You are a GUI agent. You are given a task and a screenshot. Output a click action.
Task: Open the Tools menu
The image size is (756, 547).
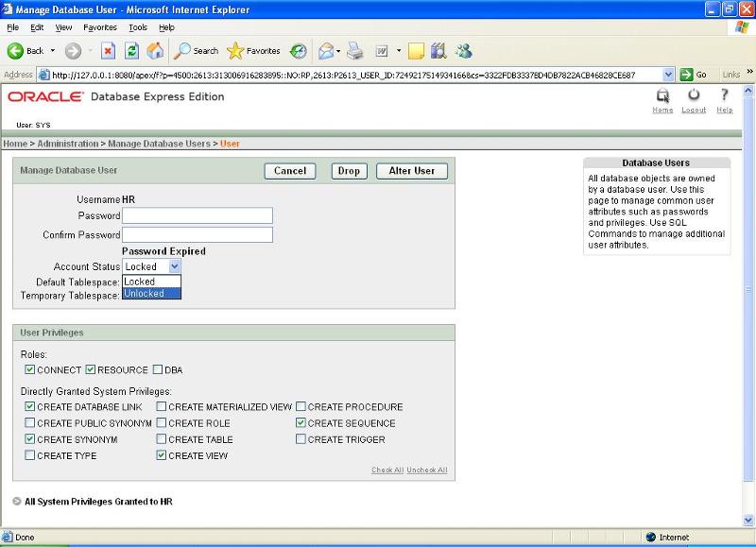(x=138, y=27)
